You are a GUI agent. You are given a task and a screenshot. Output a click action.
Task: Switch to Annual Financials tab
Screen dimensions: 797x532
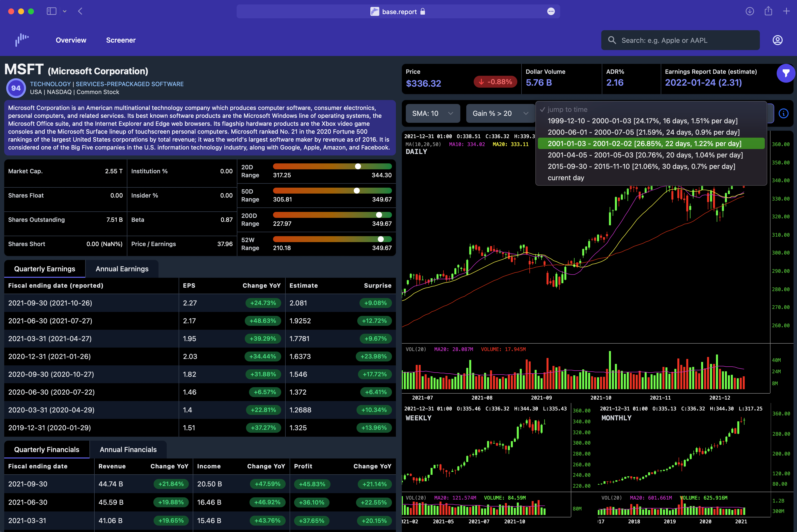pyautogui.click(x=128, y=450)
